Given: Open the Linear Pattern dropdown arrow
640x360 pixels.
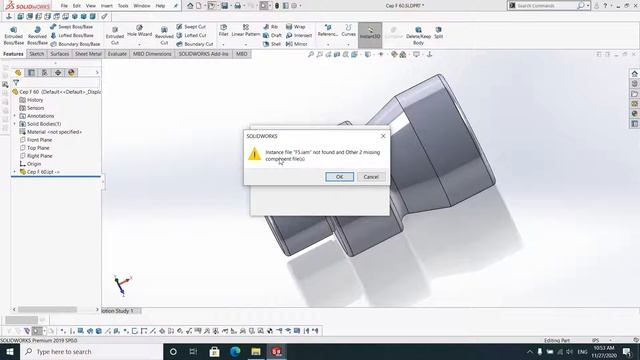Looking at the screenshot, I should click(x=246, y=44).
